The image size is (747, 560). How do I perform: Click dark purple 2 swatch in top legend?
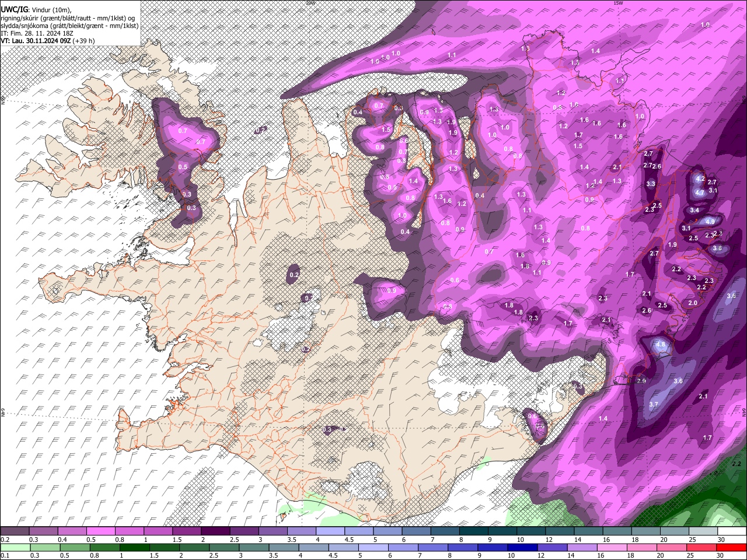tap(215, 531)
